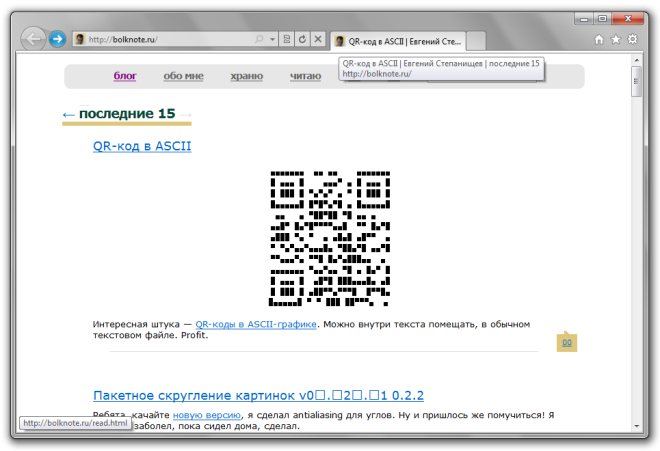The width and height of the screenshot is (660, 451).
Task: Click the faded right arrow after 'последние 15'
Action: click(x=186, y=115)
